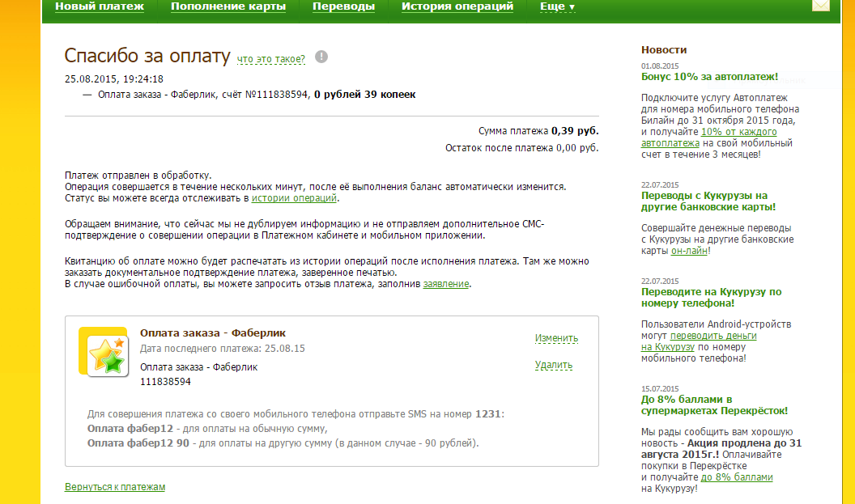Click the Оплата заказа - Фаберлик template title

coord(213,333)
